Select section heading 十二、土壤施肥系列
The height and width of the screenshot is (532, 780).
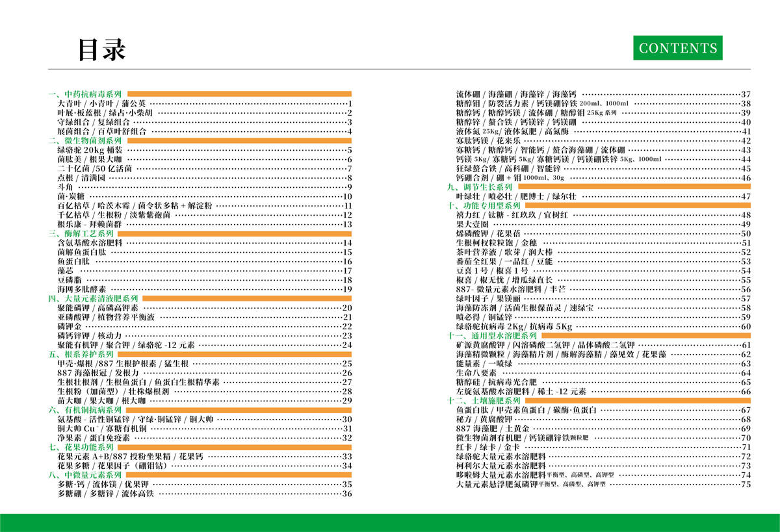pos(483,401)
